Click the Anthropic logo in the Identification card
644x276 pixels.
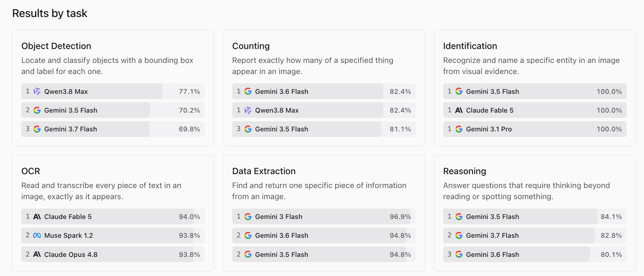click(459, 110)
